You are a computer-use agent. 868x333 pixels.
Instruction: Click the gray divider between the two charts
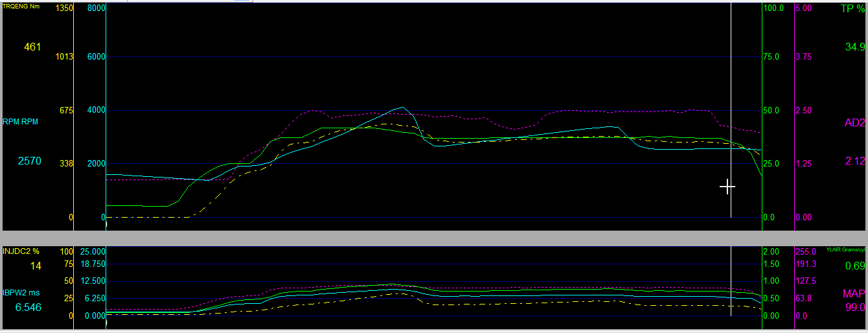tap(434, 238)
